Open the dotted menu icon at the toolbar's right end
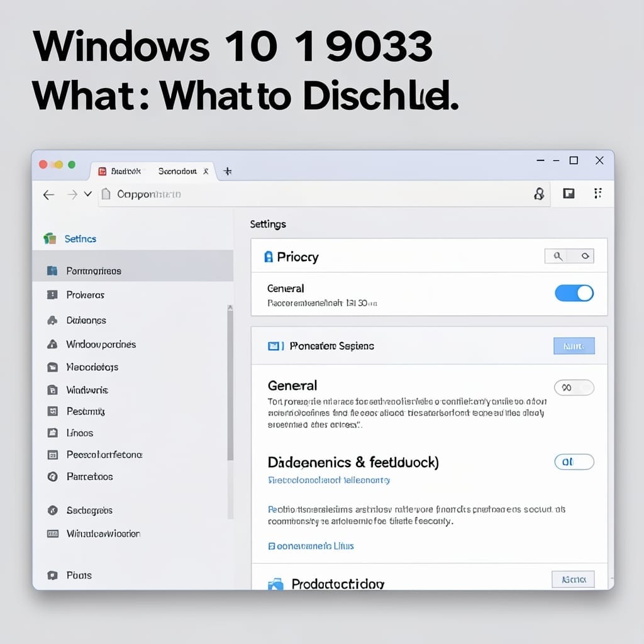644x644 pixels. point(598,193)
